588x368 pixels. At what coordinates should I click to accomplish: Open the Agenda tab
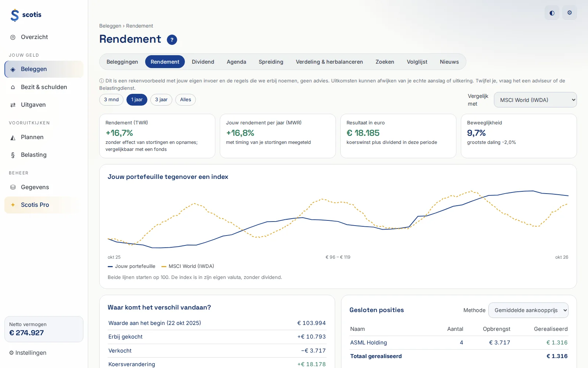click(236, 62)
